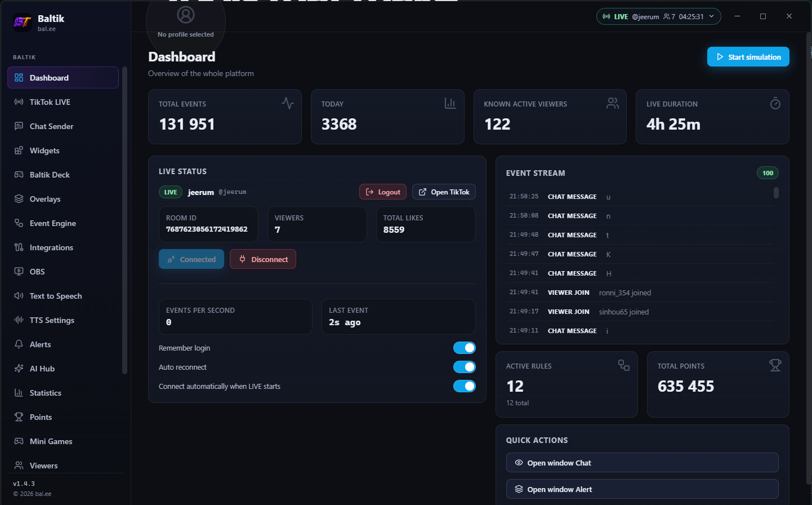Click the Live Duration value 4h 25m
The image size is (812, 505).
(673, 124)
